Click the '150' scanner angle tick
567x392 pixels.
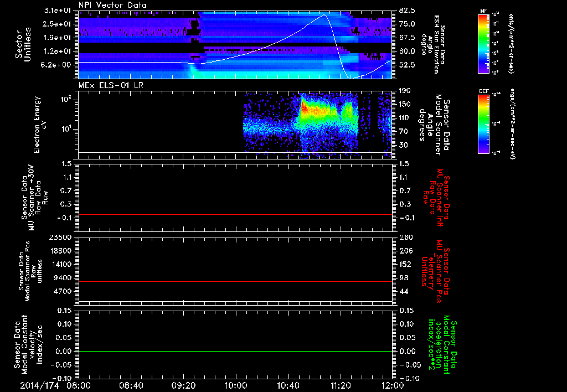[x=405, y=104]
